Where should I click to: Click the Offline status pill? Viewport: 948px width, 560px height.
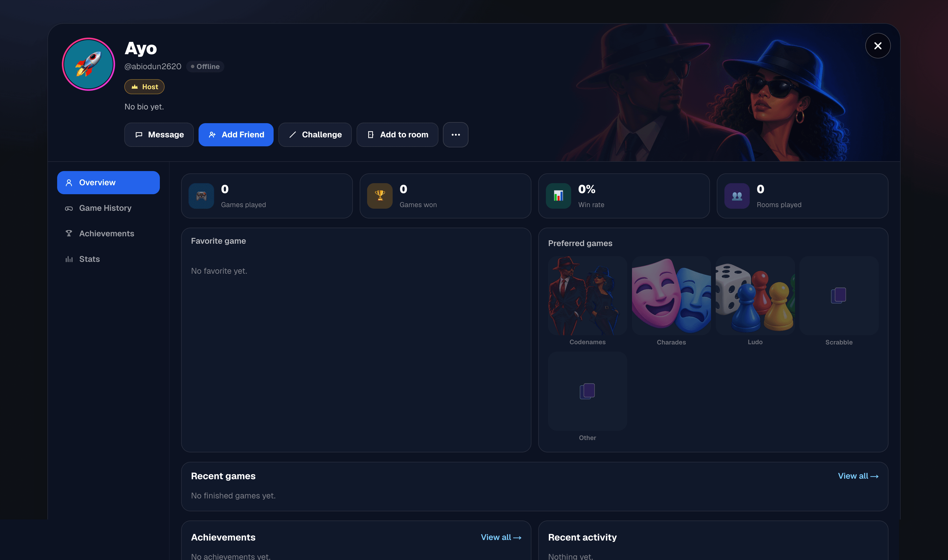[x=205, y=66]
